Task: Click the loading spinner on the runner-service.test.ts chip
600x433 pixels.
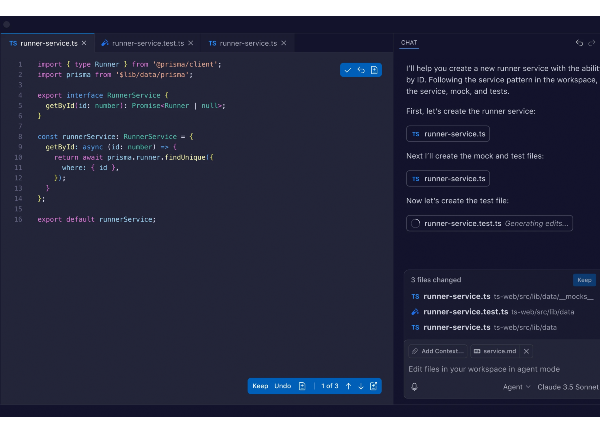Action: [x=416, y=223]
